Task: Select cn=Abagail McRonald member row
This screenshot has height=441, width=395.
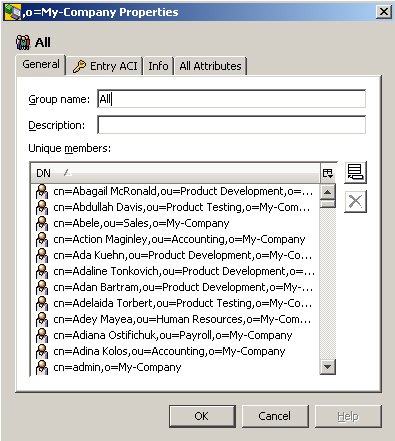Action: [x=175, y=191]
